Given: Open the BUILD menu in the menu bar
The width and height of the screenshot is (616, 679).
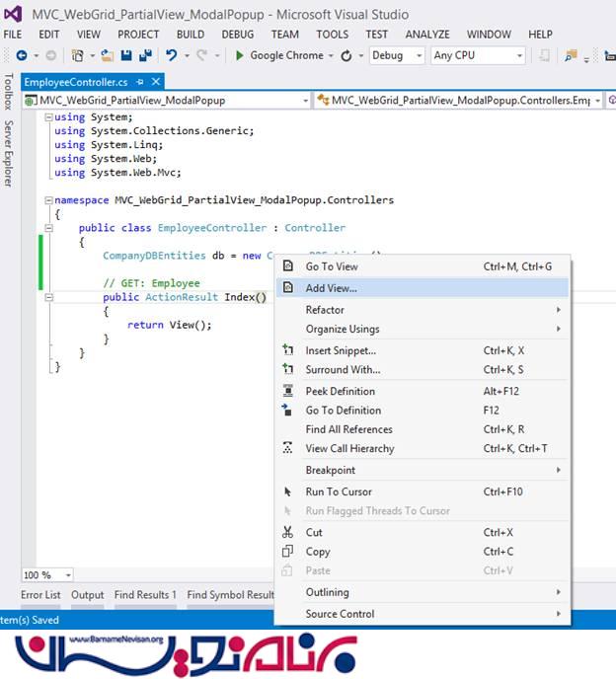Looking at the screenshot, I should tap(191, 35).
